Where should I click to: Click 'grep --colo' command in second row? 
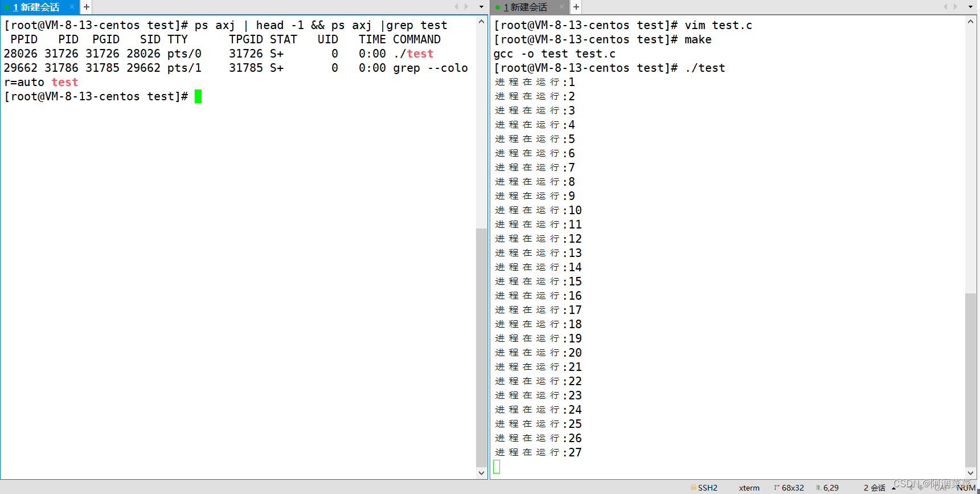pos(430,68)
